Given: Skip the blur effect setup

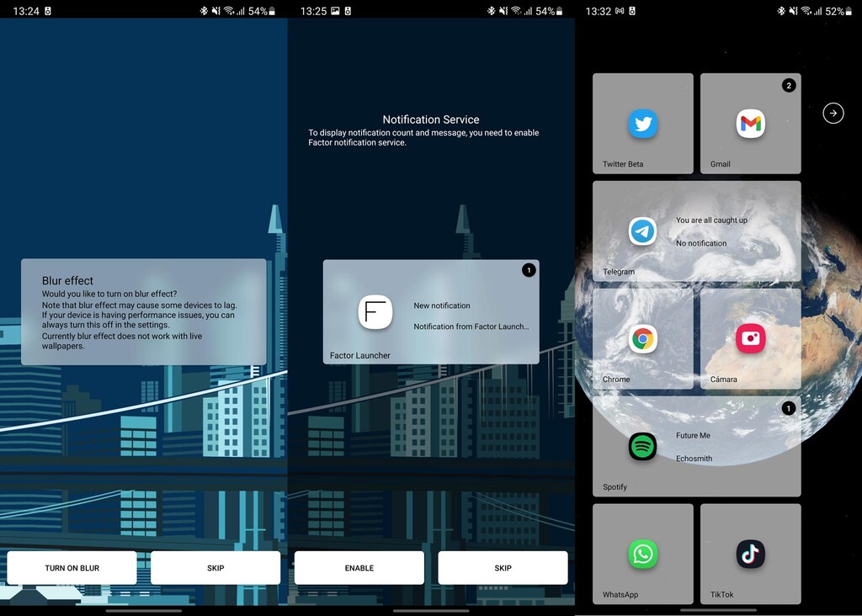Looking at the screenshot, I should tap(215, 567).
